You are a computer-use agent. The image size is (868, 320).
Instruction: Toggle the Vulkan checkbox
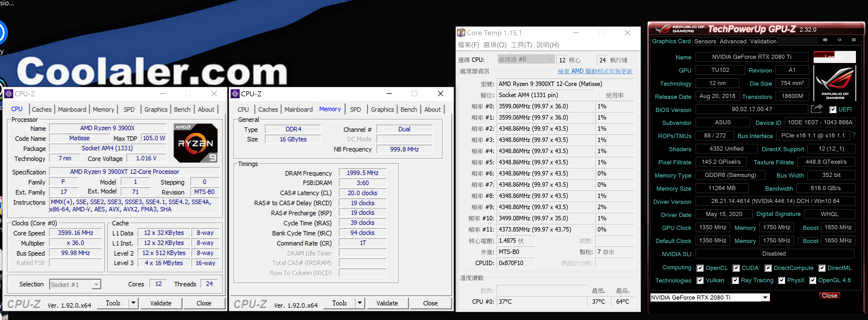click(700, 281)
